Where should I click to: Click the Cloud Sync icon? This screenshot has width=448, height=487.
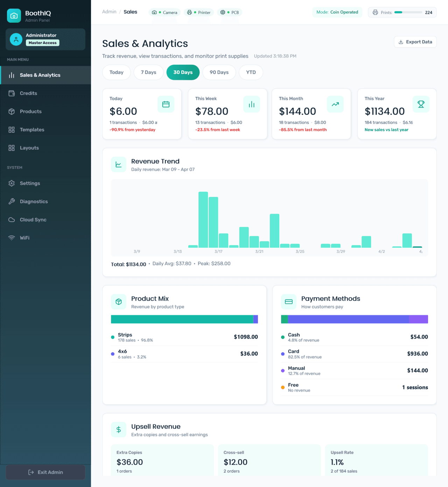tap(12, 219)
